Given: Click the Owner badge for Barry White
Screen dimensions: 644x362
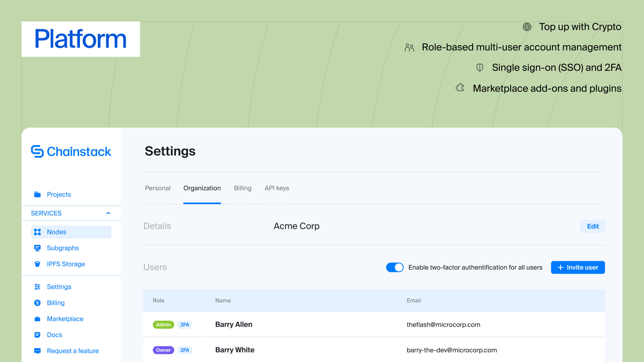Looking at the screenshot, I should click(163, 350).
